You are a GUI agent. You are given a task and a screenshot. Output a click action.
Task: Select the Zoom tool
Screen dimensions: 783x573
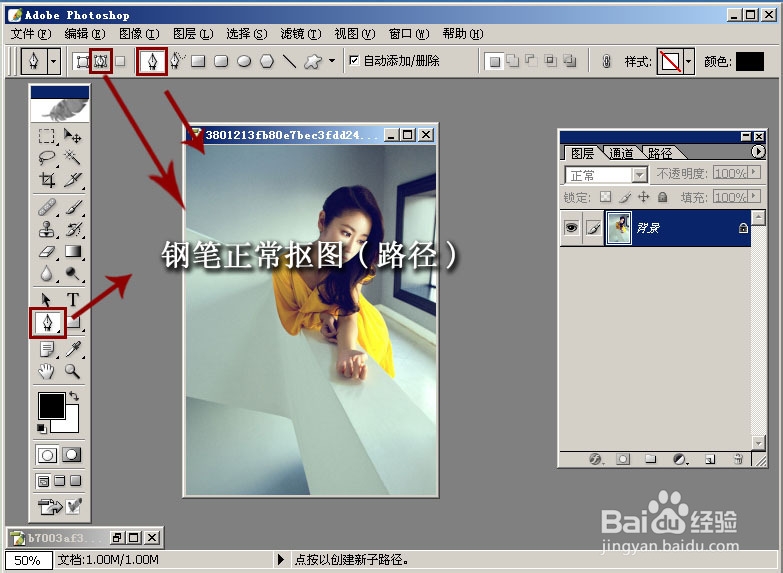[x=73, y=371]
